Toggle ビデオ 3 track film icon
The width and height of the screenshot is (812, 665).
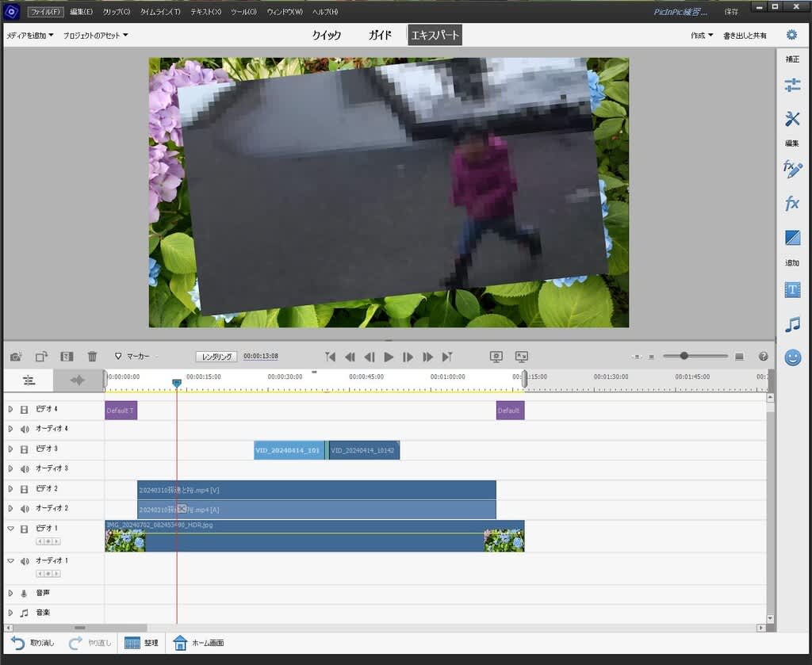[x=25, y=449]
